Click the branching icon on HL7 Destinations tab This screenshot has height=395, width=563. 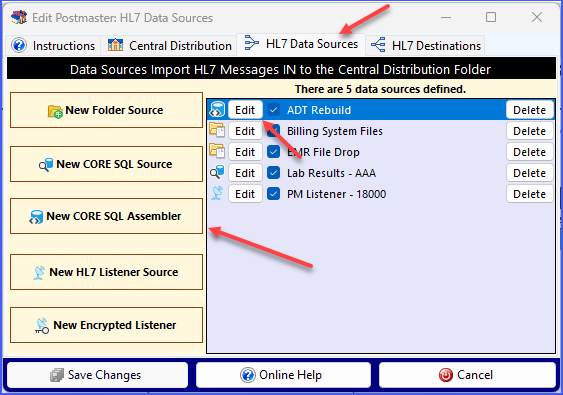[378, 45]
